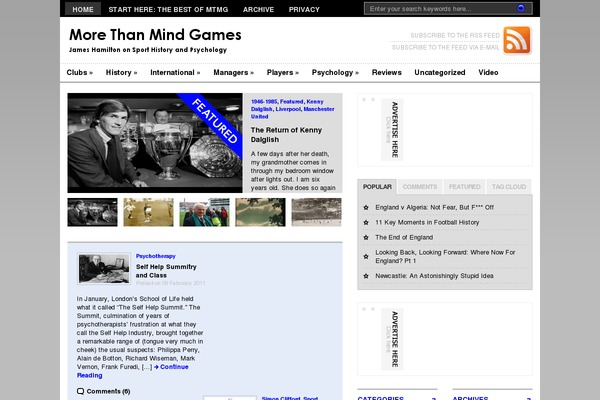Subscribe to the RSS feed link
Viewport: 600px width, 400px height.
coord(455,35)
